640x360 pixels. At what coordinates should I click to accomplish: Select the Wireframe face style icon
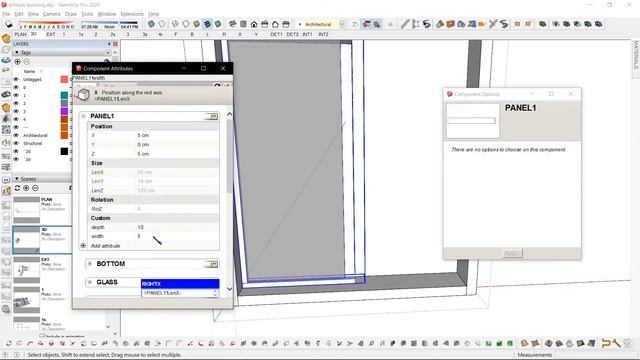(176, 24)
